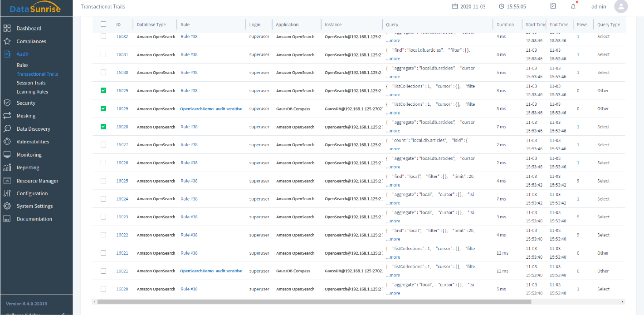The image size is (644, 315).
Task: Open Session Trails in Audit submenu
Action: [31, 83]
